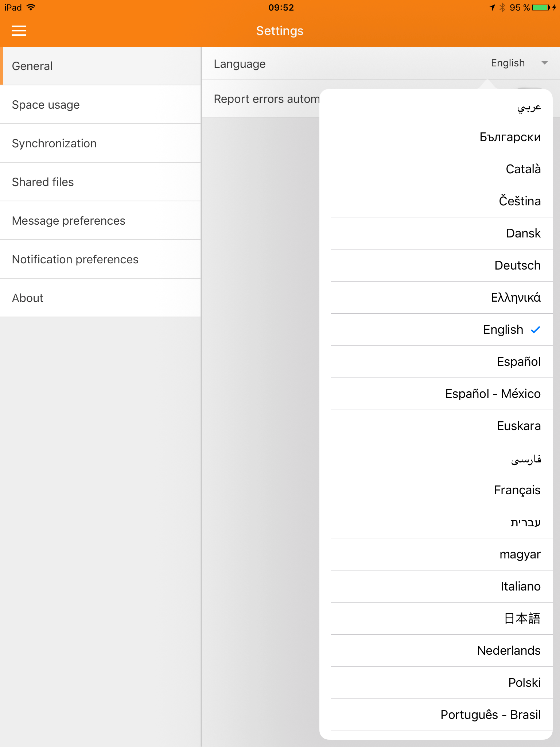Click the blue checkmark next to English
The image size is (560, 747).
[536, 330]
